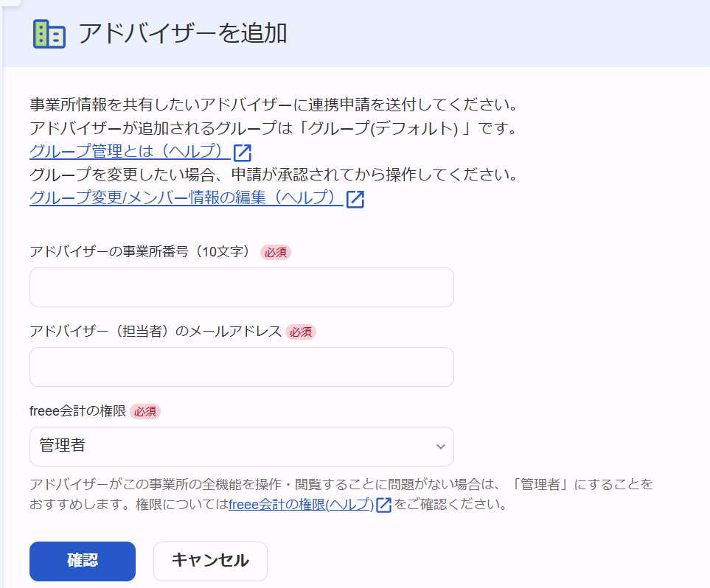Click 必須 badge next to freee会計の権限 label

145,411
